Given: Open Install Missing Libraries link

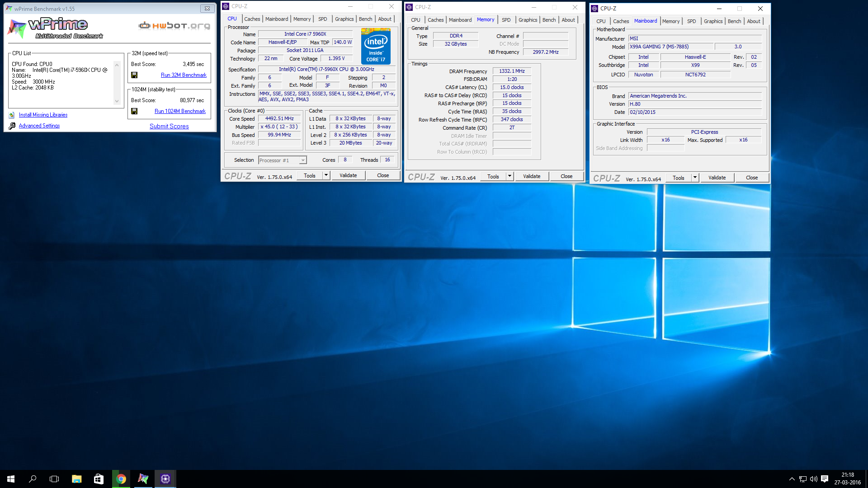Looking at the screenshot, I should coord(43,115).
